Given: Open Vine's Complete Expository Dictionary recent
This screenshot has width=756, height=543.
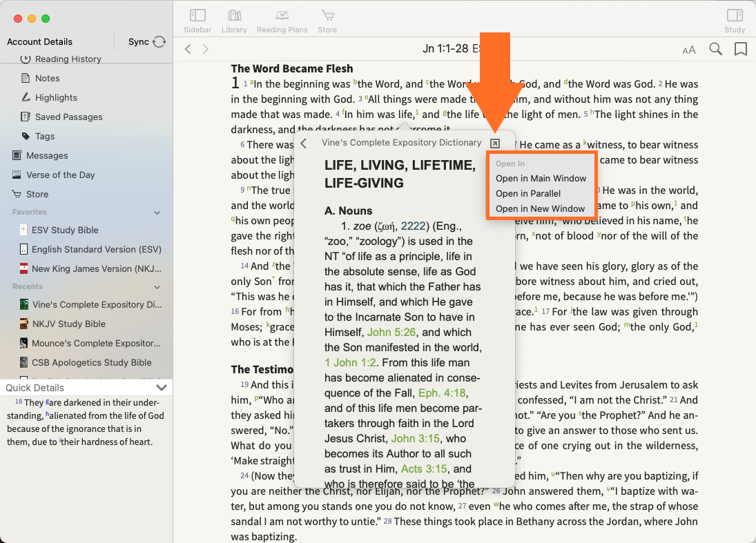Looking at the screenshot, I should 97,304.
